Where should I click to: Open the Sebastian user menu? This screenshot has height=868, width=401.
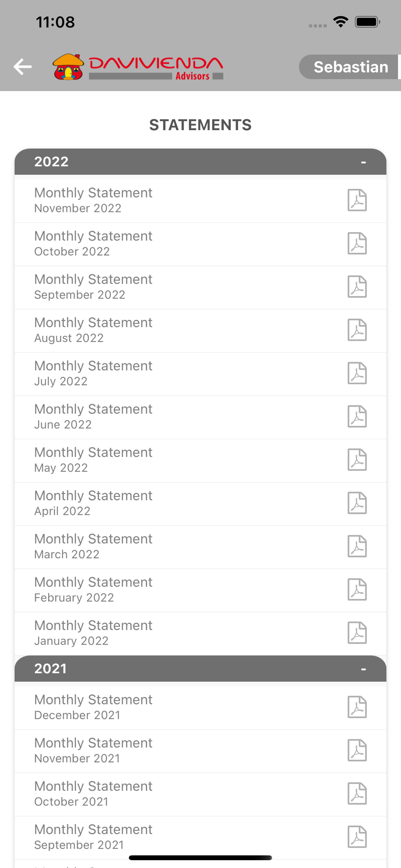click(350, 67)
